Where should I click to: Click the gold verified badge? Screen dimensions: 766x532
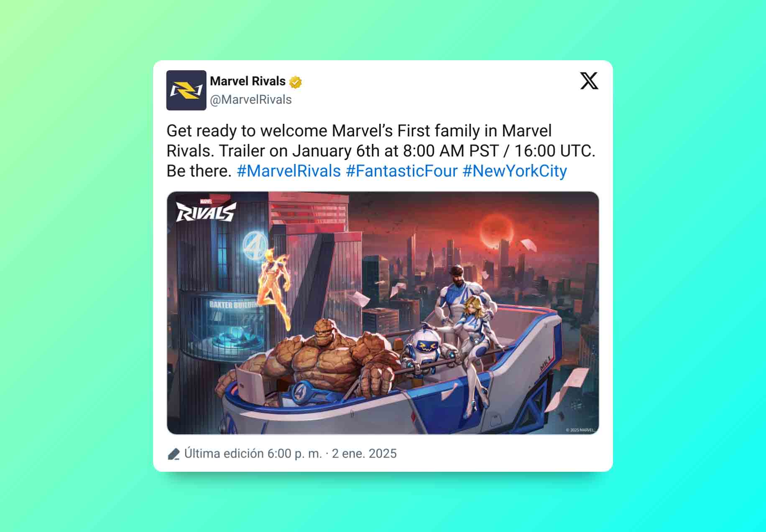point(296,82)
